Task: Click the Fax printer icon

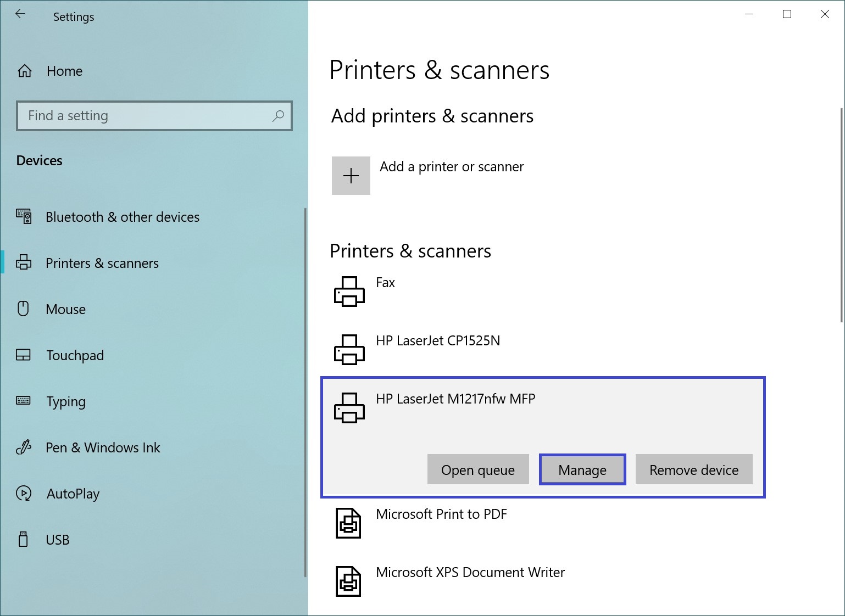Action: (x=349, y=292)
